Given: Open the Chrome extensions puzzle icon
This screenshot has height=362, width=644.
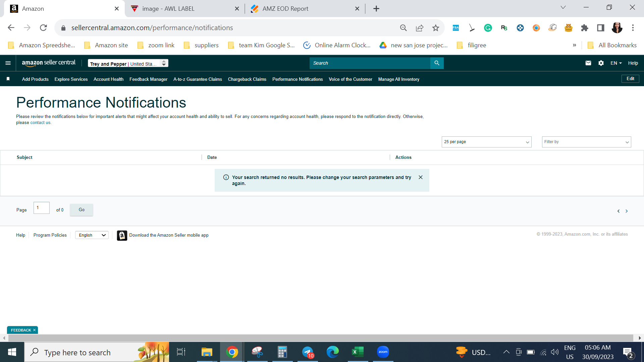Looking at the screenshot, I should (585, 28).
